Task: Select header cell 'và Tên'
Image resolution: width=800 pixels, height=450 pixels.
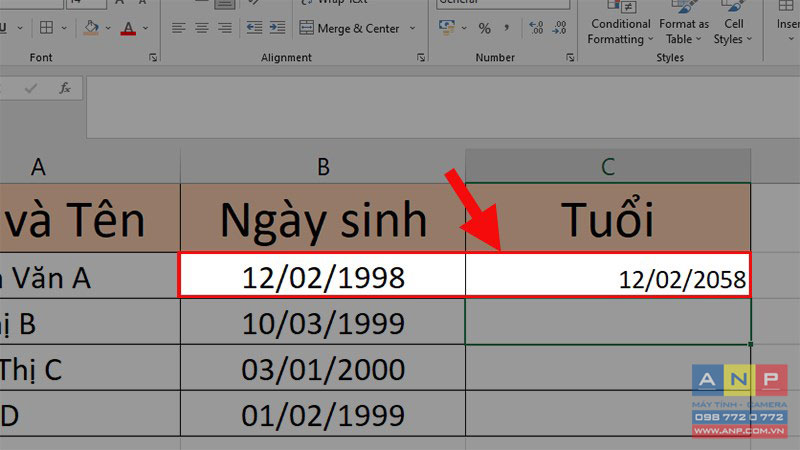Action: (x=90, y=218)
